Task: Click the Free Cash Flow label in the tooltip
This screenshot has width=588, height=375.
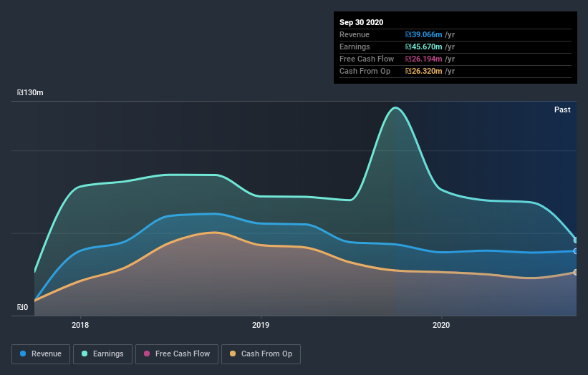Action: pos(367,59)
